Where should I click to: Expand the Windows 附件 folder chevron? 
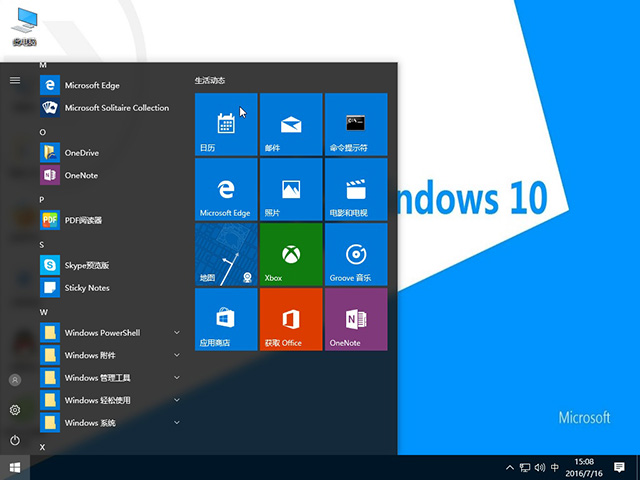[x=176, y=355]
